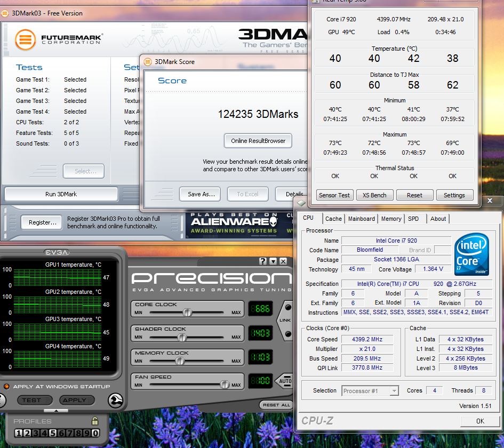Toggle the lower LINK dot for shader clock

coord(288,334)
